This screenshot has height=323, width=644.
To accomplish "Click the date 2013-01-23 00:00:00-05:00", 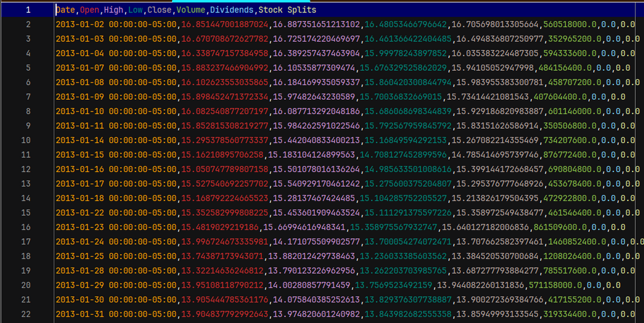I will pyautogui.click(x=116, y=227).
